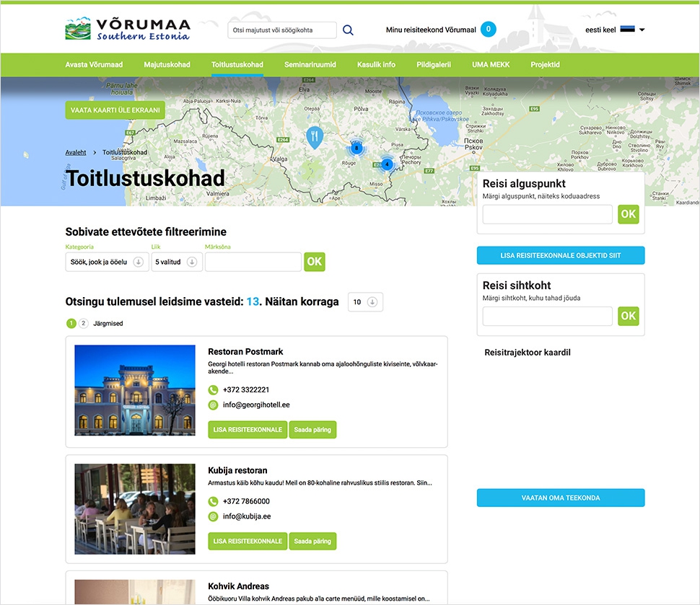Viewport: 700px width, 605px height.
Task: Click email icon for Restoran Postmark
Action: point(213,405)
